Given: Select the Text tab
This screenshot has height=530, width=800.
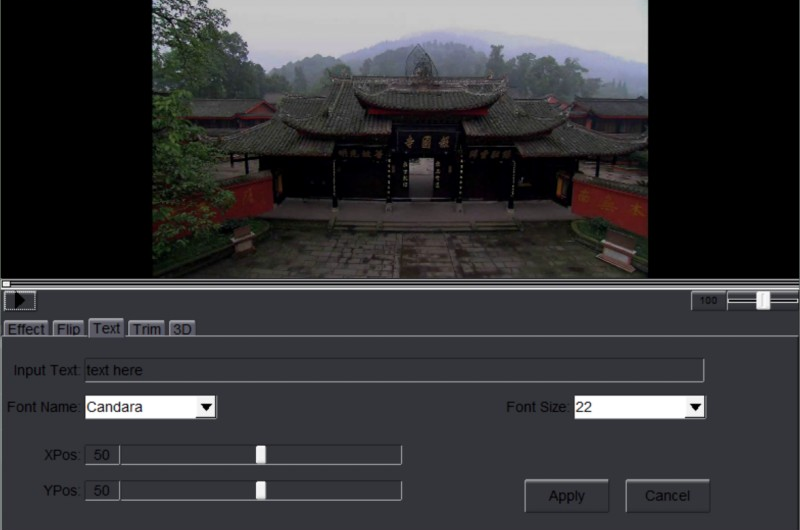Looking at the screenshot, I should [x=106, y=328].
